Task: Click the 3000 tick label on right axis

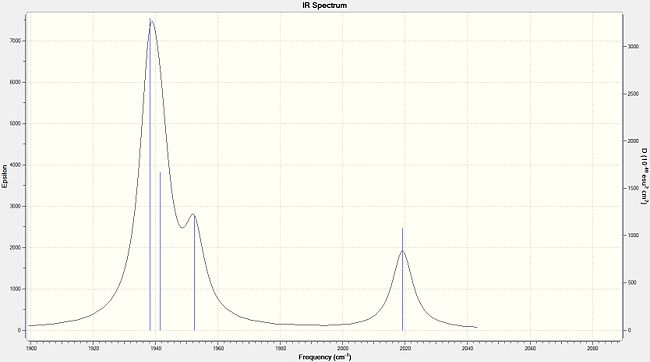Action: 633,46
